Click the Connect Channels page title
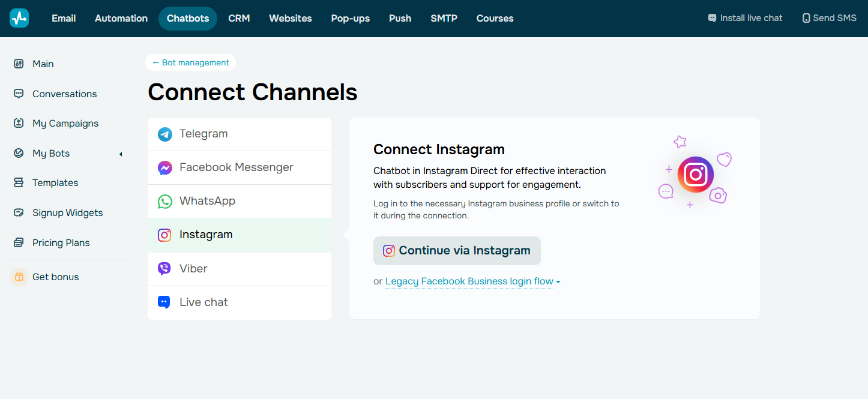The width and height of the screenshot is (868, 399). 253,92
